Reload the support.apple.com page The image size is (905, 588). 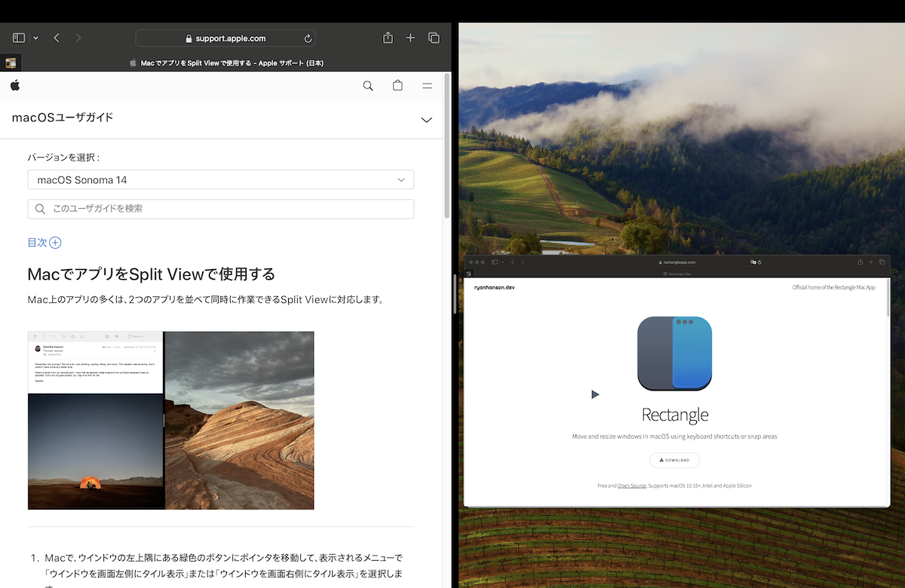308,37
